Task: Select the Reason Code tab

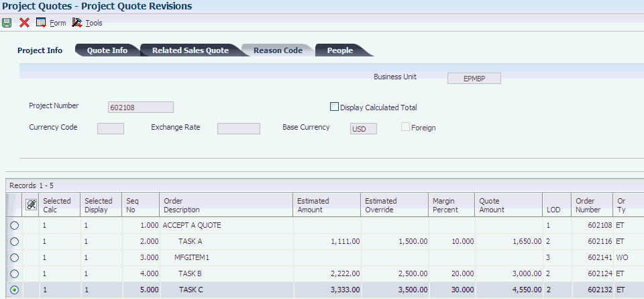Action: (277, 50)
